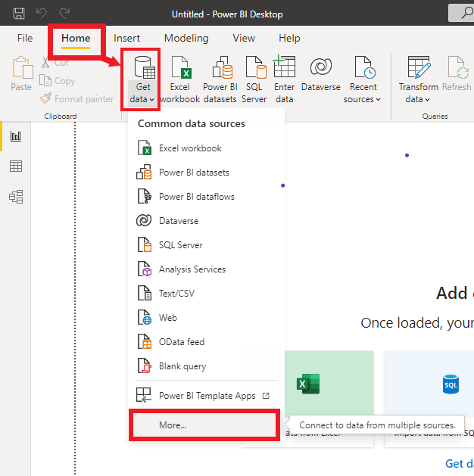Go to the View tab
The image size is (474, 476).
tap(244, 39)
